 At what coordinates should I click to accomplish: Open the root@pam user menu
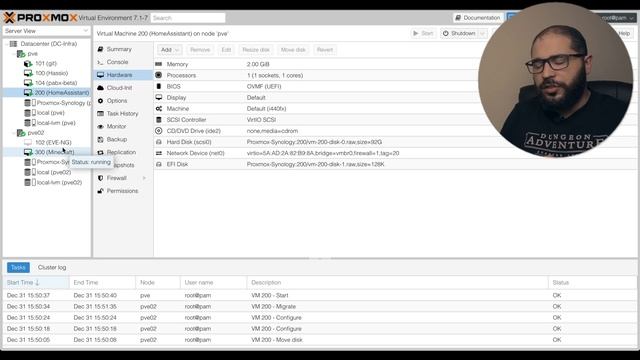pyautogui.click(x=617, y=18)
